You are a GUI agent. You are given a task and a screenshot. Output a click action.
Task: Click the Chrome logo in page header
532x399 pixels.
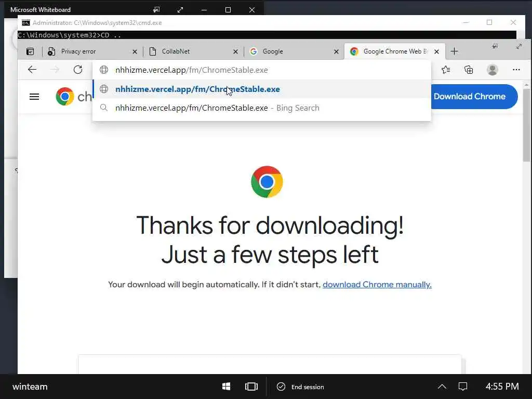coord(65,97)
